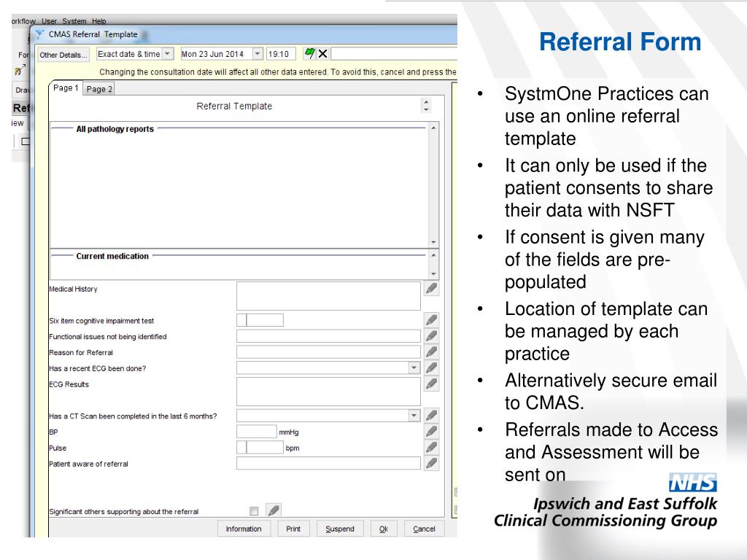Click pencil icon for Patient aware of referral
The width and height of the screenshot is (747, 560).
tap(432, 463)
